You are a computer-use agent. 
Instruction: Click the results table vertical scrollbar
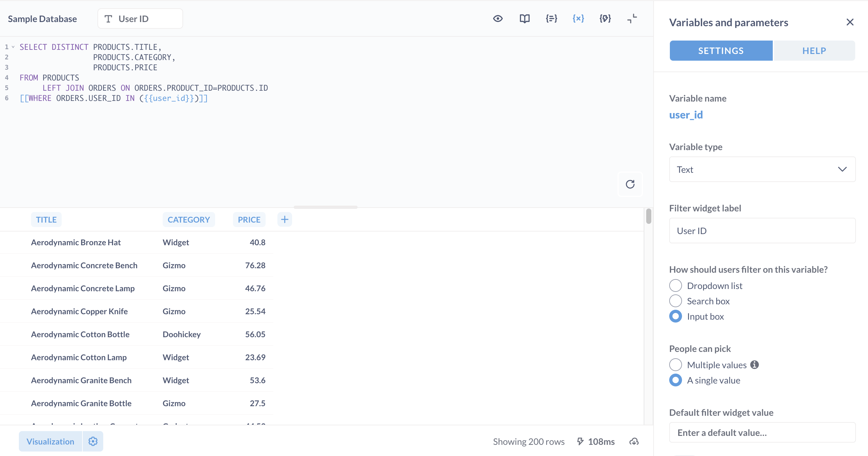point(648,216)
